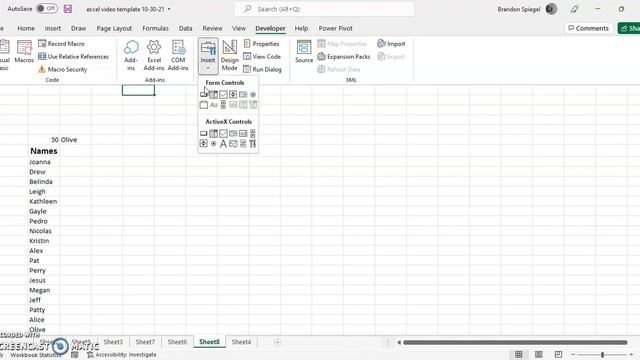This screenshot has height=360, width=640.
Task: Open Macro Security settings
Action: click(x=62, y=69)
